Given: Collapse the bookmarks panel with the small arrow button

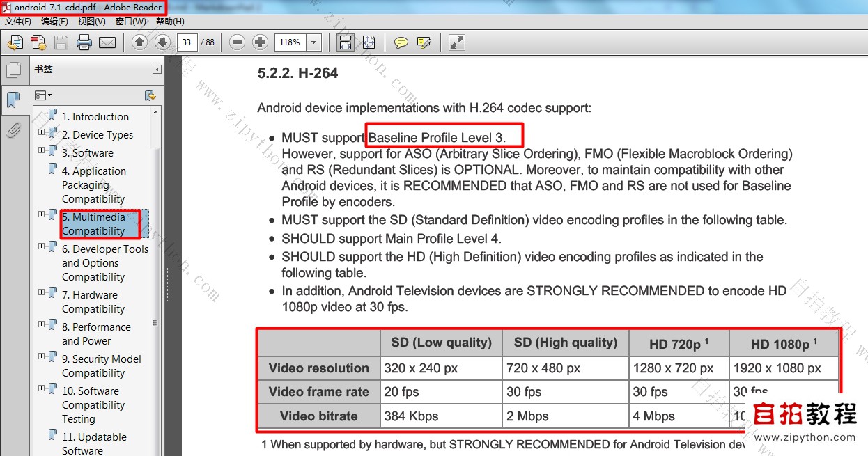Looking at the screenshot, I should 157,70.
